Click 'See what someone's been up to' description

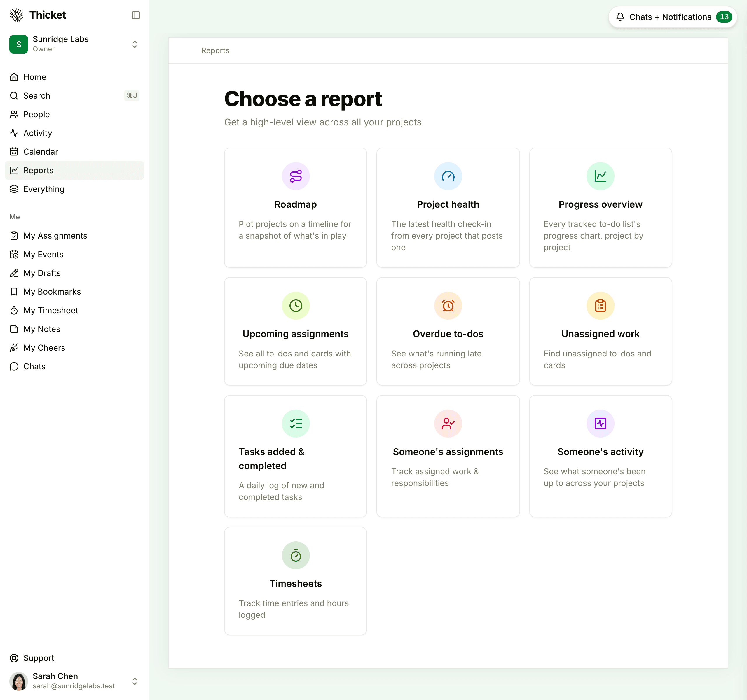pos(594,477)
